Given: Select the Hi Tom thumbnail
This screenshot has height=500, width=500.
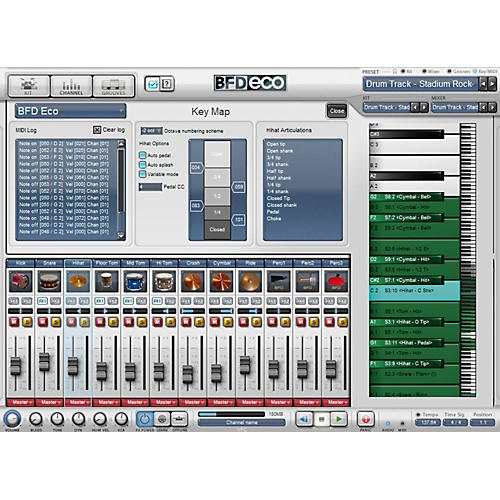Looking at the screenshot, I should (164, 281).
